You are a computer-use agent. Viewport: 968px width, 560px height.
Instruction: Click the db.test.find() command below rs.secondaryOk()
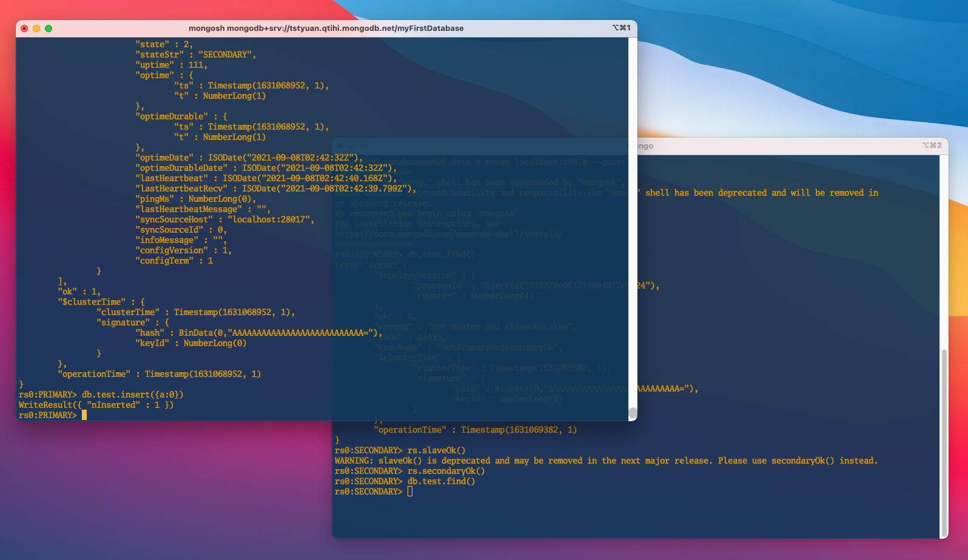pos(442,481)
